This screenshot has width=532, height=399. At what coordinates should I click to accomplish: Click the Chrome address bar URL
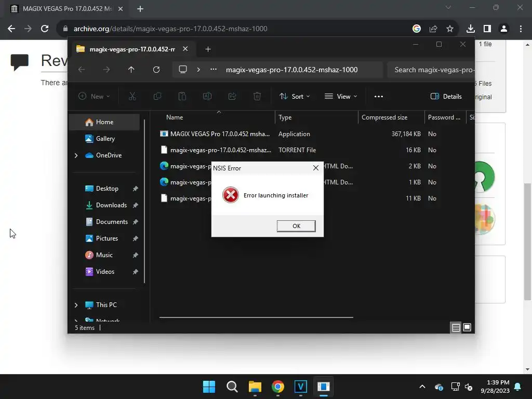point(170,29)
